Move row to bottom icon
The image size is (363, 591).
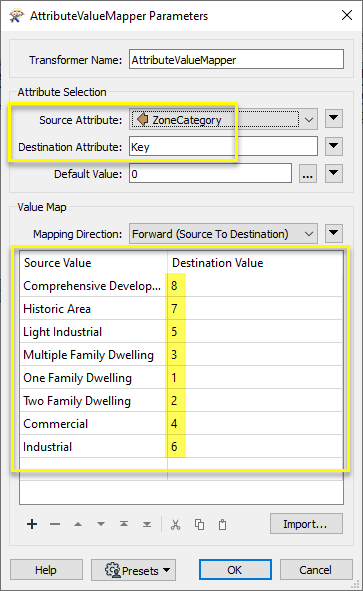147,524
